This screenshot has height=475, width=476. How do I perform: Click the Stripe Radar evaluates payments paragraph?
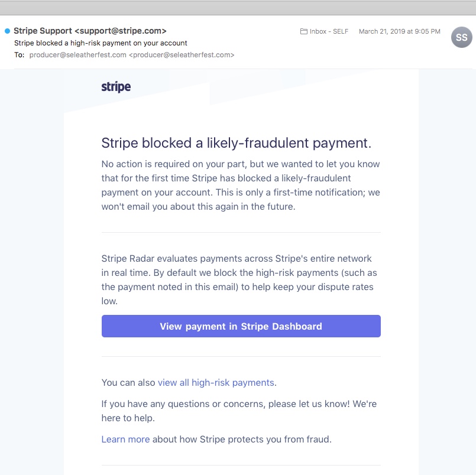[x=239, y=279]
